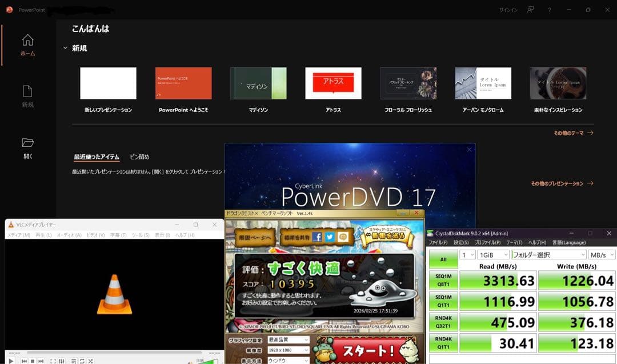Viewport: 617px width, 364px height.
Task: Open the フォルダー選択 drive dropdown
Action: (549, 255)
